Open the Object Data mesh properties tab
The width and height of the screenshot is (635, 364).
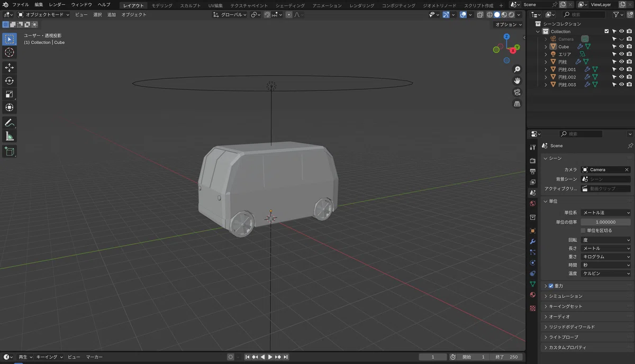(x=533, y=284)
